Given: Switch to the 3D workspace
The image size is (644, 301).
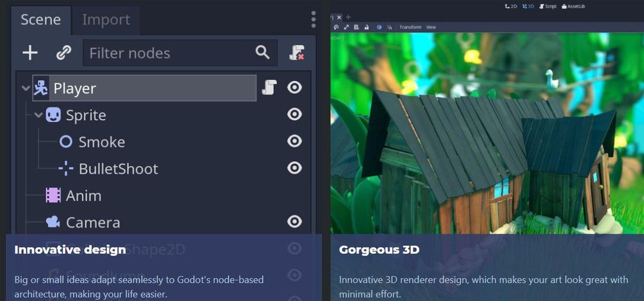Looking at the screenshot, I should (528, 6).
